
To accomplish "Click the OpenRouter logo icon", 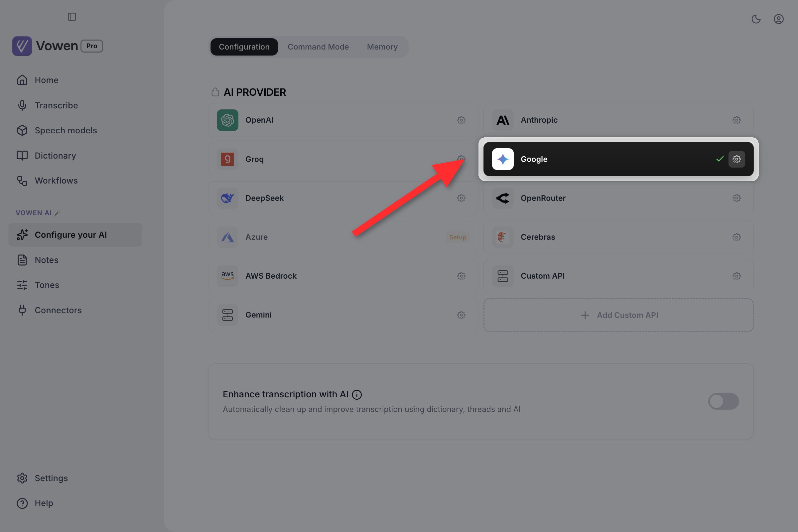I will click(x=502, y=198).
